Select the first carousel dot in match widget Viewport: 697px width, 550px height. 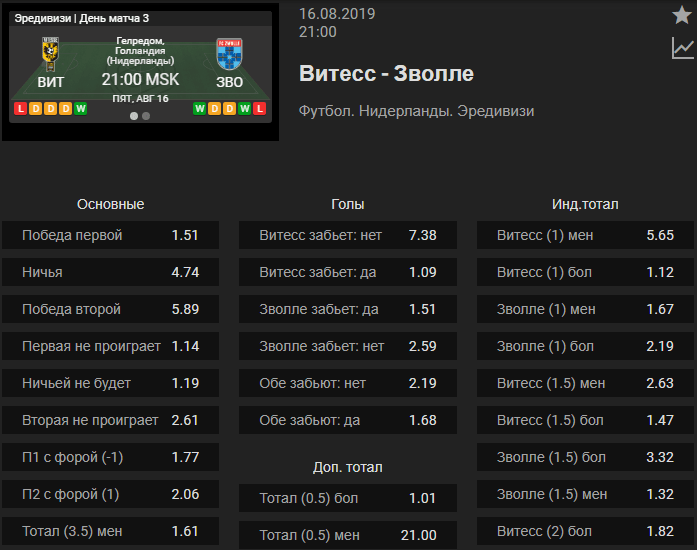coord(134,116)
